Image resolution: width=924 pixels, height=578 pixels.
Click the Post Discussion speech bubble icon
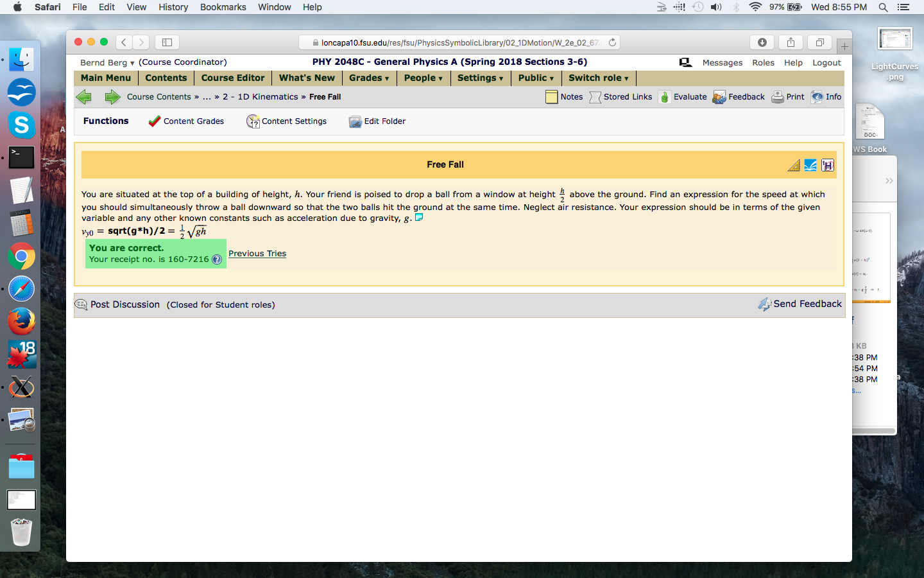[81, 304]
